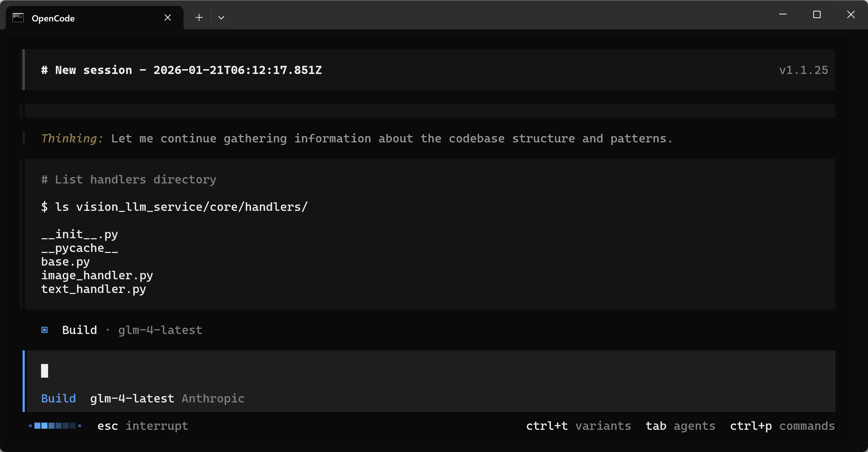Open a new terminal tab

199,18
